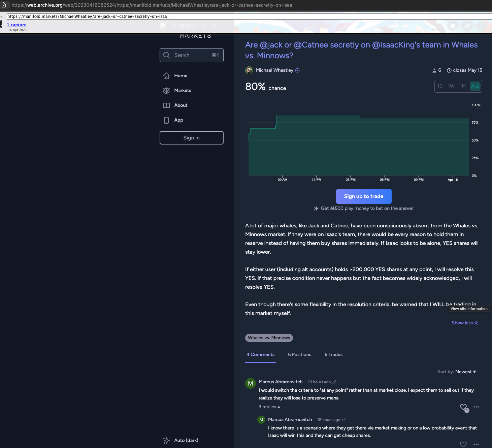Select the 1D chart range
The image size is (492, 448).
click(x=440, y=86)
